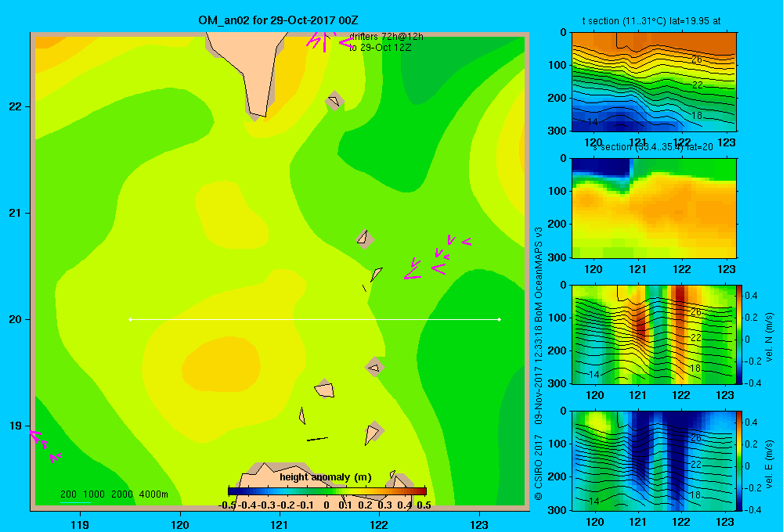This screenshot has width=783, height=532.
Task: Click the height anomaly color bar
Action: (x=327, y=491)
